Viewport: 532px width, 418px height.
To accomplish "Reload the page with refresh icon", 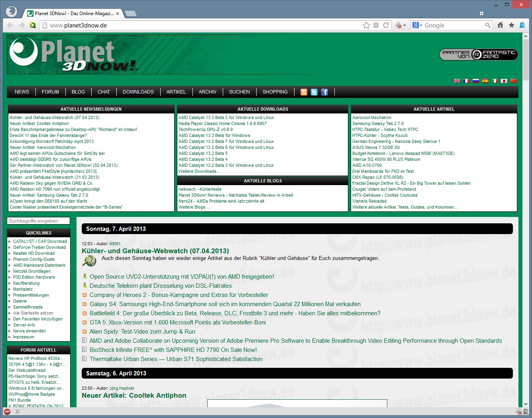I will point(386,25).
